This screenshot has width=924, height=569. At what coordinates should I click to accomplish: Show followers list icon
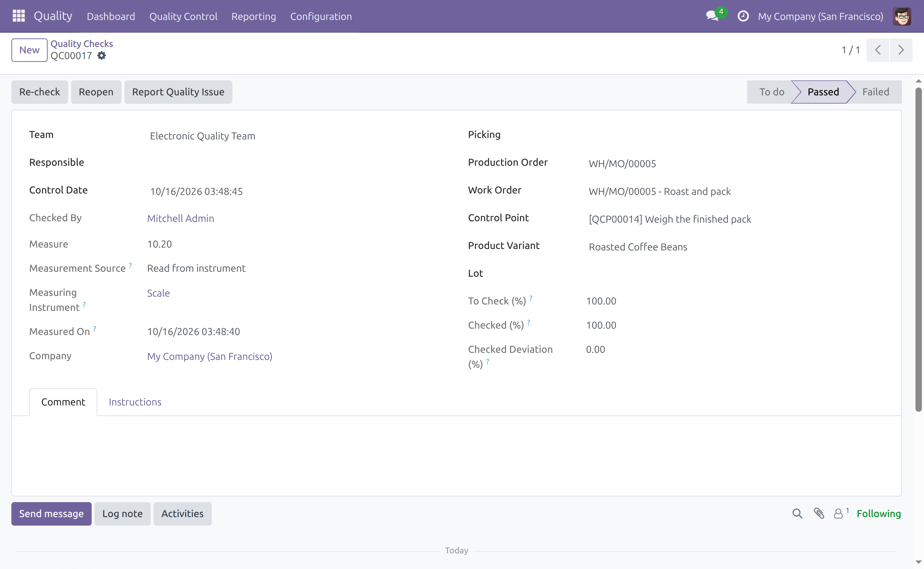841,513
